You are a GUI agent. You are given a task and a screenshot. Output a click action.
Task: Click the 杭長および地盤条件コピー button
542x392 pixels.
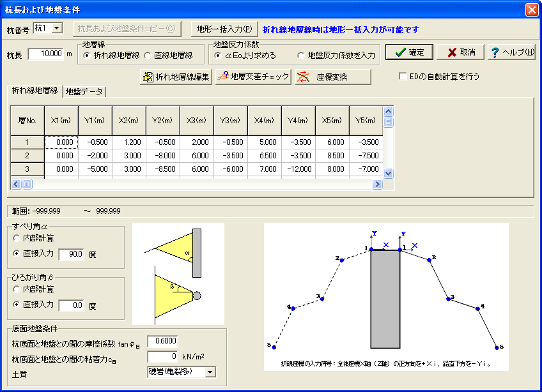click(x=127, y=29)
